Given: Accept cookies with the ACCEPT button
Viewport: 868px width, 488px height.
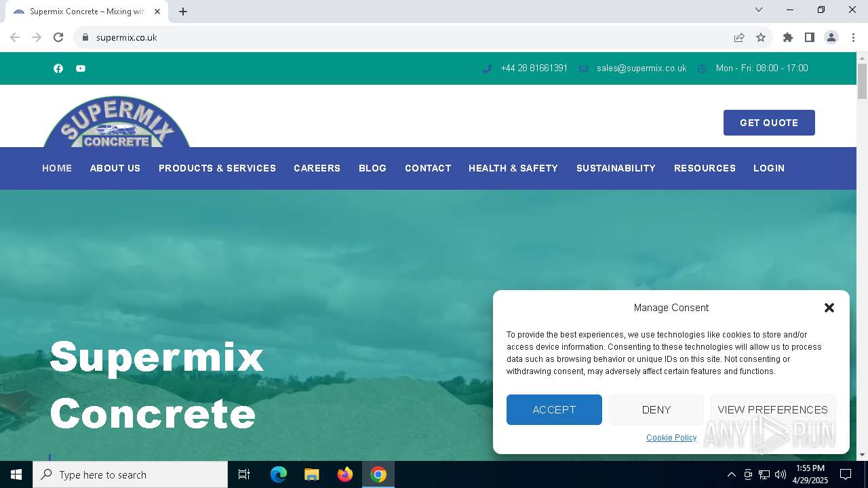Looking at the screenshot, I should click(554, 410).
